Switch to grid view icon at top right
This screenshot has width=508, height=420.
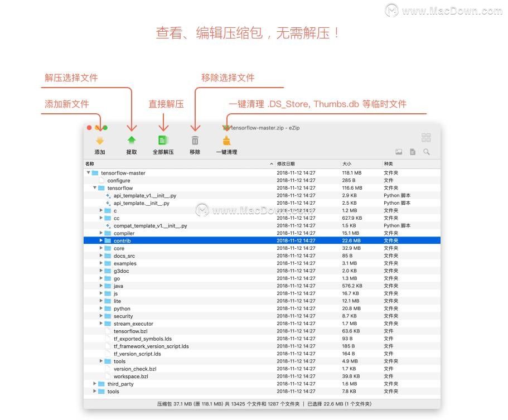point(426,137)
